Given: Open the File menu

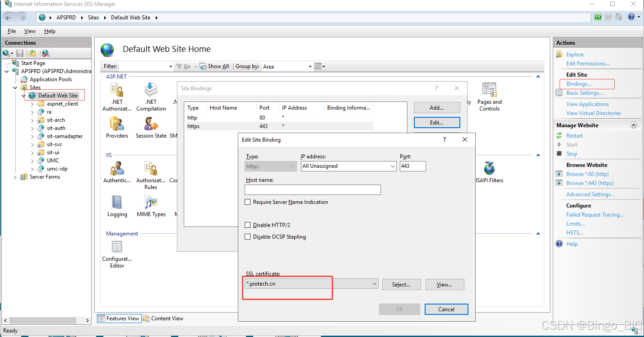Looking at the screenshot, I should pos(12,31).
